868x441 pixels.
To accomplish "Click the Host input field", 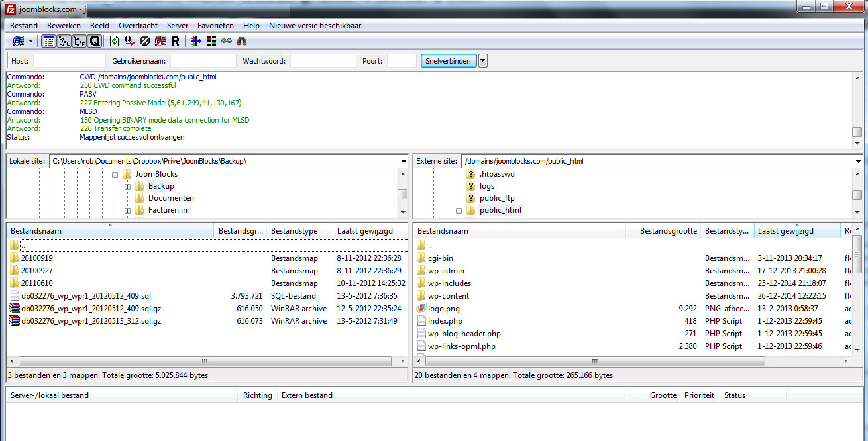I will click(x=70, y=61).
